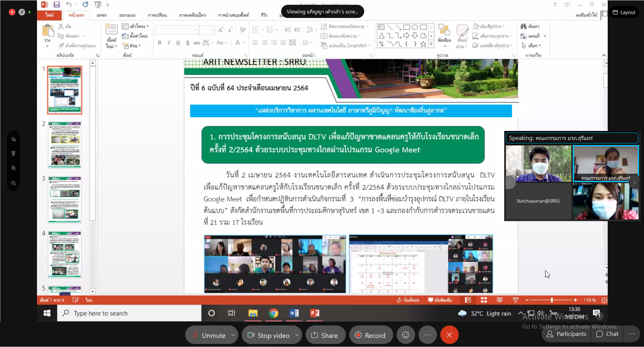The height and width of the screenshot is (347, 644).
Task: Open the Participants panel
Action: click(x=566, y=334)
